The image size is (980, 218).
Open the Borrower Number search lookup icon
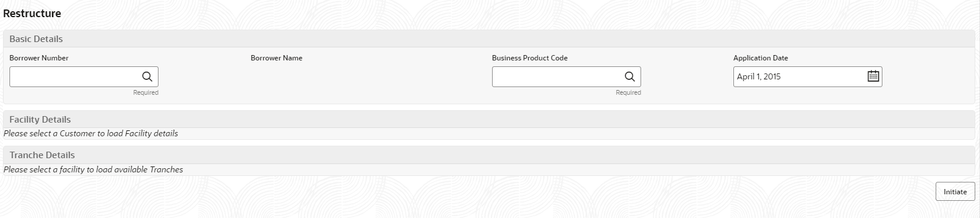(147, 76)
